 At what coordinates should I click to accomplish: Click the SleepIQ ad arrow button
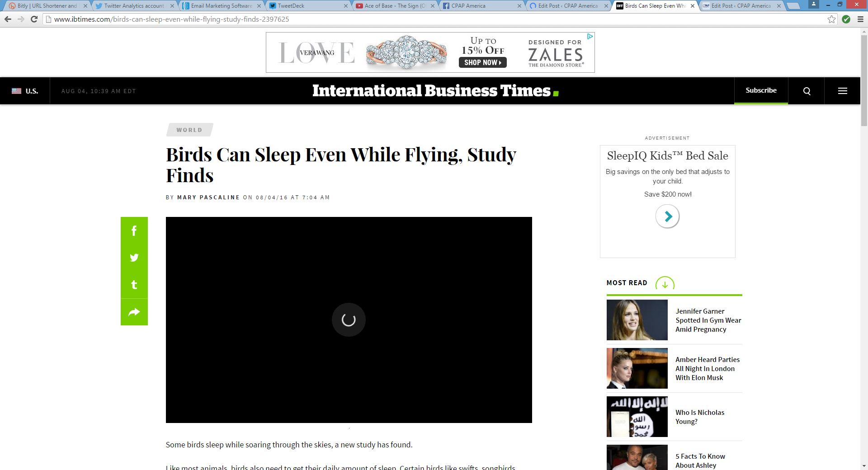[x=667, y=216]
